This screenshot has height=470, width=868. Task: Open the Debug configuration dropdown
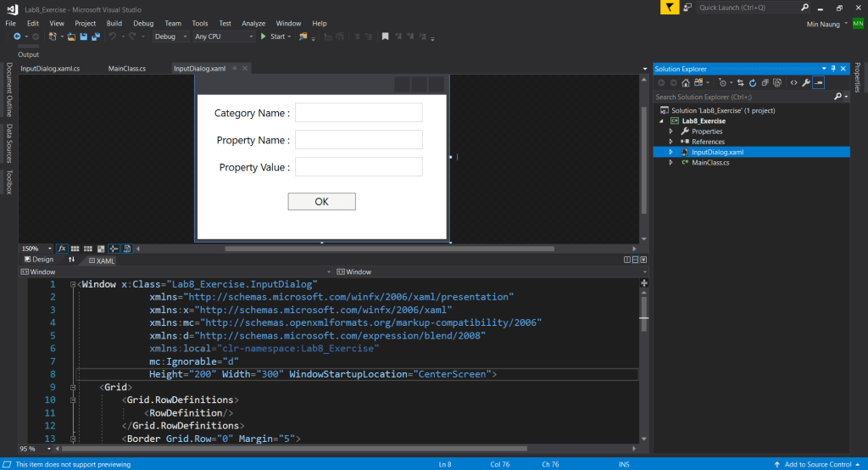[x=170, y=36]
